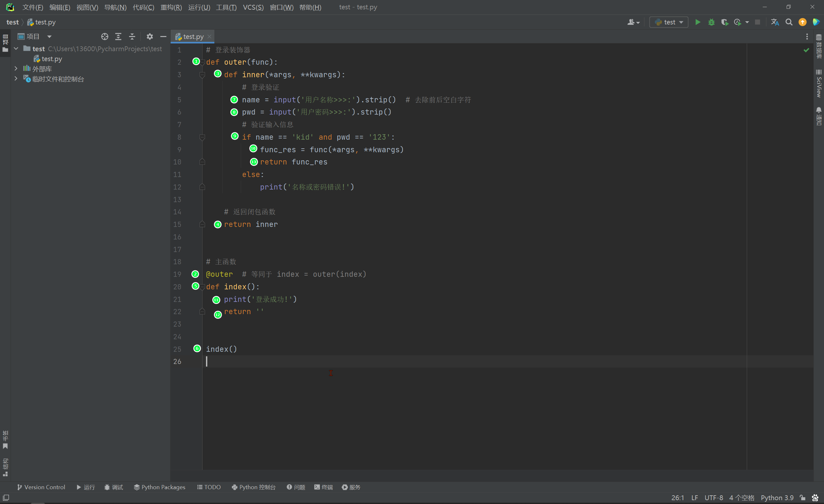Open the profiler run icon

[737, 22]
